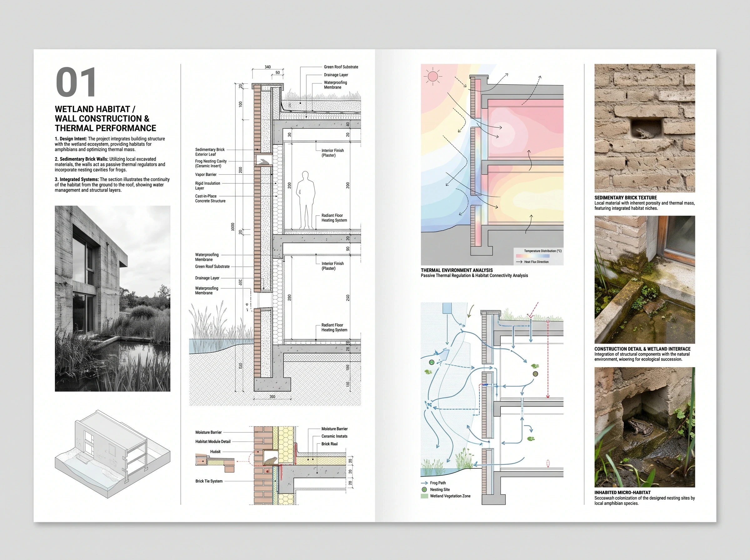This screenshot has height=560, width=750.
Task: Select the 'Brick Tie System' label
Action: [209, 481]
